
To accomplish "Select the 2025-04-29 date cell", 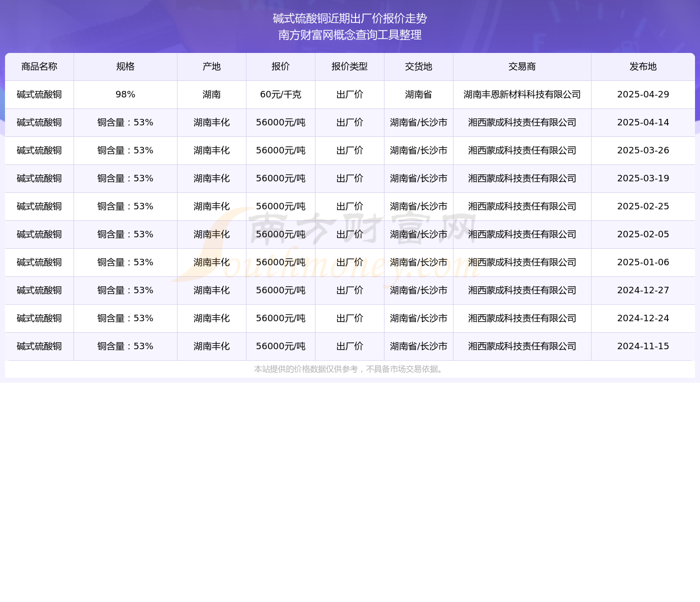I will tap(643, 95).
